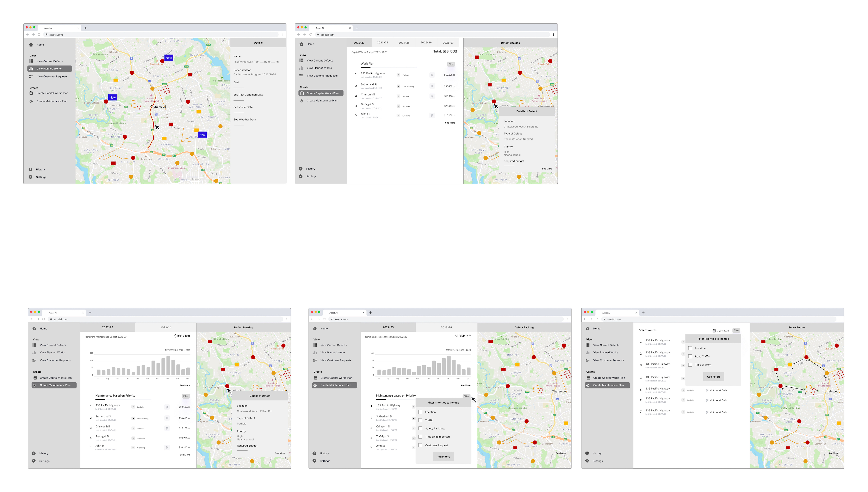Enable the Time since reported checkbox

point(420,437)
